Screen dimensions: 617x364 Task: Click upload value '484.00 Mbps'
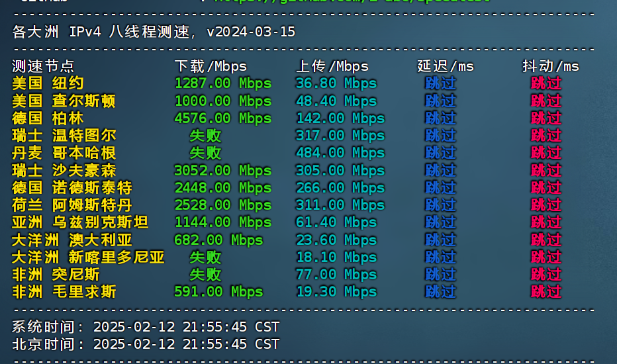(x=340, y=153)
